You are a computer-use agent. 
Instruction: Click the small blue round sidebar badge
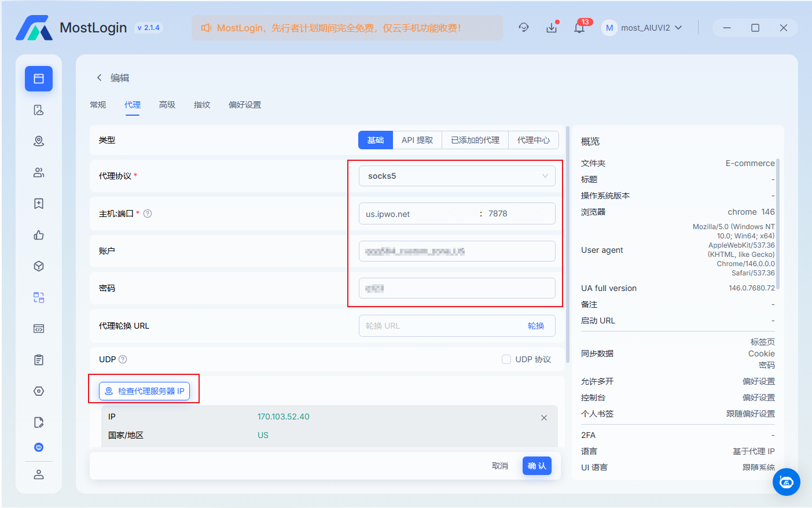(x=39, y=447)
